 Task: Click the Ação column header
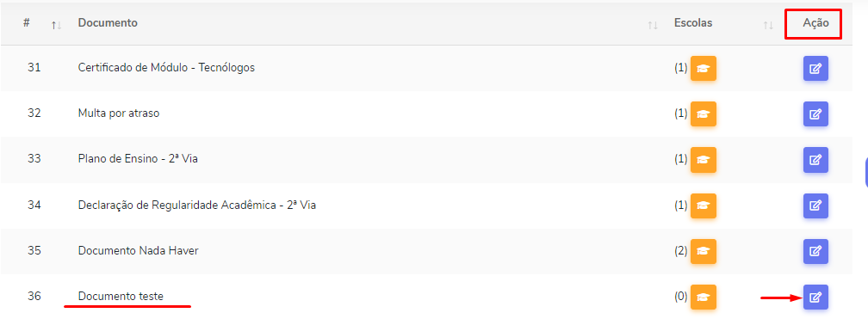[x=815, y=23]
